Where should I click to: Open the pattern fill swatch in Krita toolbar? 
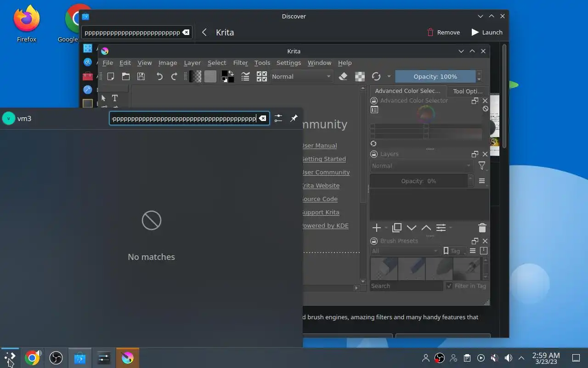point(210,76)
